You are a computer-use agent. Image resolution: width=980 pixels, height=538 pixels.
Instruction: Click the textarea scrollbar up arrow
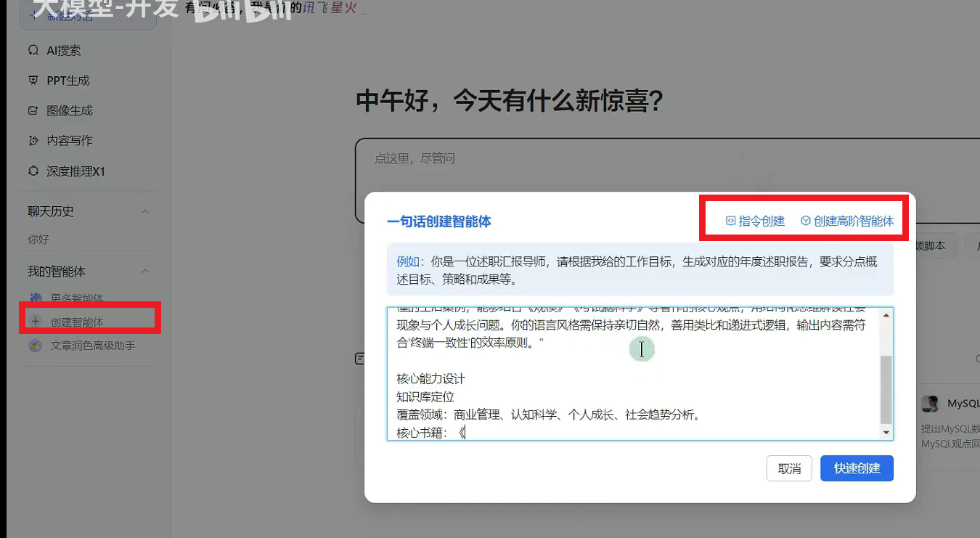886,314
